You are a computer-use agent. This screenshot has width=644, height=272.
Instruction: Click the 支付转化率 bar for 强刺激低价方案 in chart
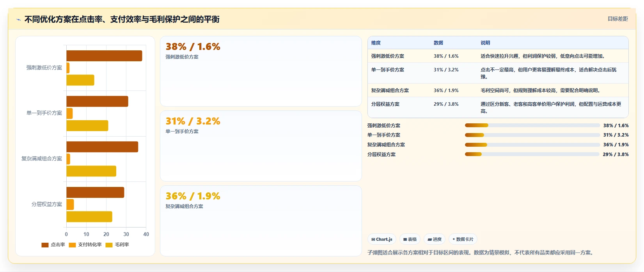[68, 68]
